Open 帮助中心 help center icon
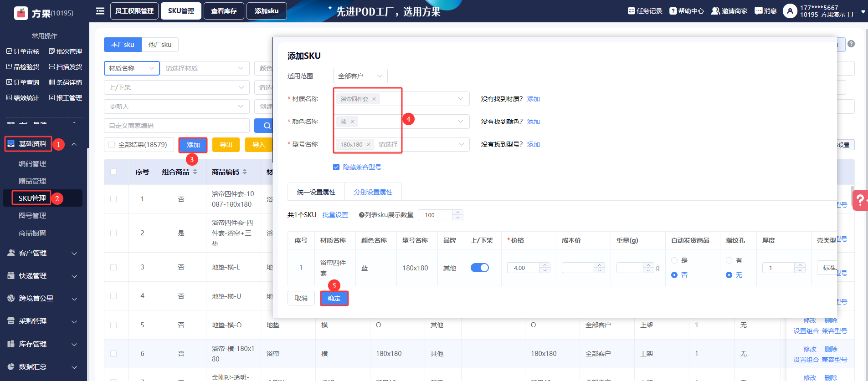 (x=673, y=11)
